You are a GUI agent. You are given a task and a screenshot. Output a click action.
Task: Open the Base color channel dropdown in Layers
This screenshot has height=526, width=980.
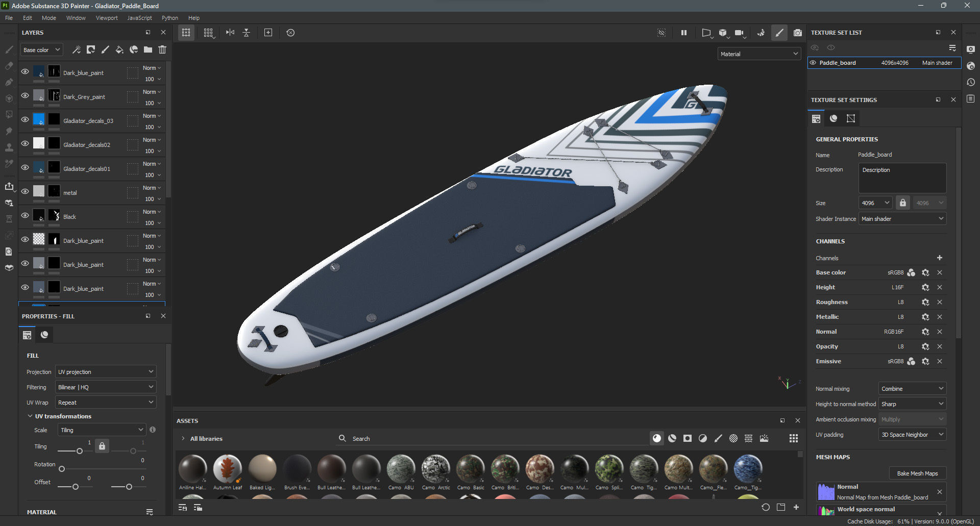click(x=42, y=49)
